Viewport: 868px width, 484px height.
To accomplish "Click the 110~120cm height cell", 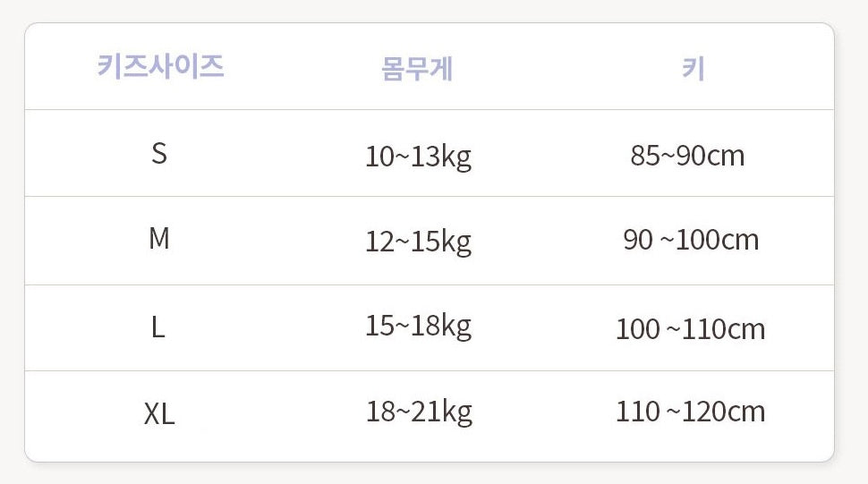I will (690, 412).
